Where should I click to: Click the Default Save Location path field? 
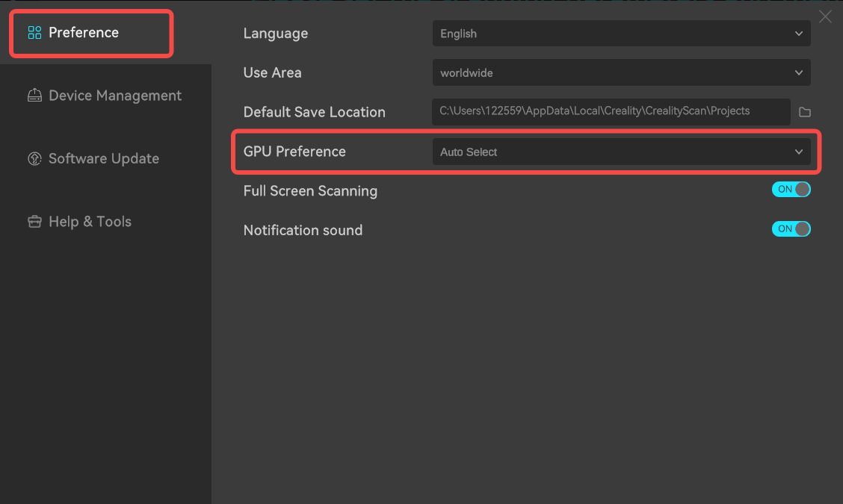(611, 112)
